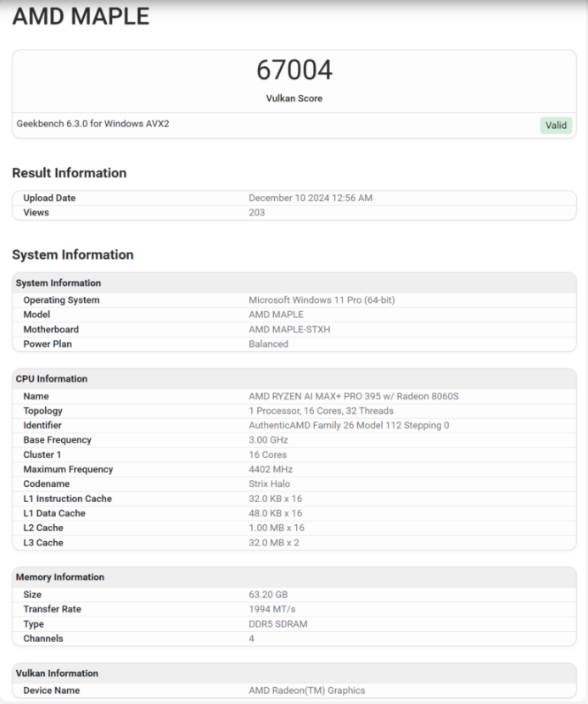Image resolution: width=588 pixels, height=704 pixels.
Task: Select the 67004 score number
Action: pos(294,70)
